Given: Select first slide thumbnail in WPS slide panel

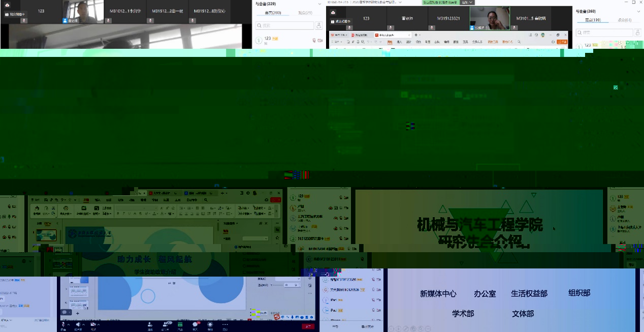Looking at the screenshot, I should click(x=46, y=235).
